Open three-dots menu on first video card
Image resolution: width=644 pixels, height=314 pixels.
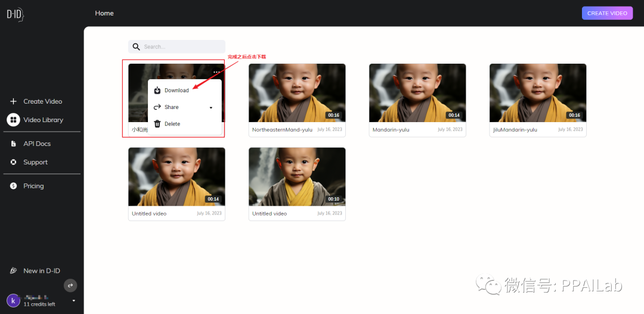216,72
